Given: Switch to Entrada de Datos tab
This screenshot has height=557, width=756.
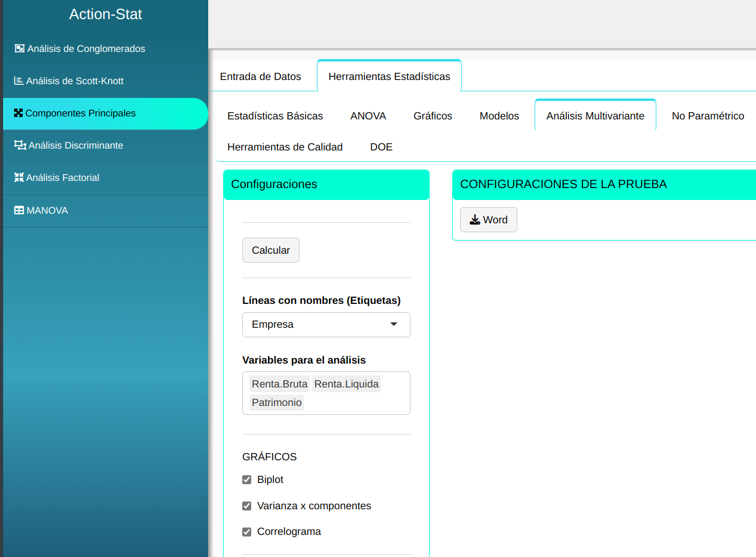Looking at the screenshot, I should tap(261, 76).
